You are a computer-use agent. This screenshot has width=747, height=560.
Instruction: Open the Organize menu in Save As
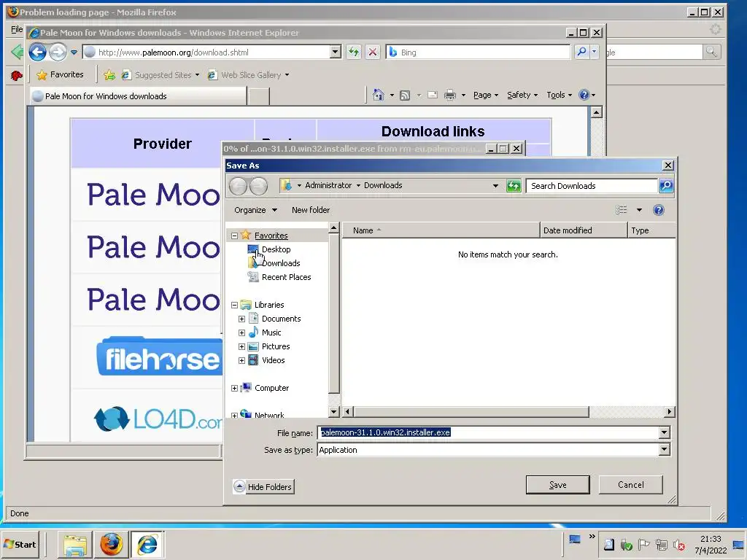tap(255, 210)
